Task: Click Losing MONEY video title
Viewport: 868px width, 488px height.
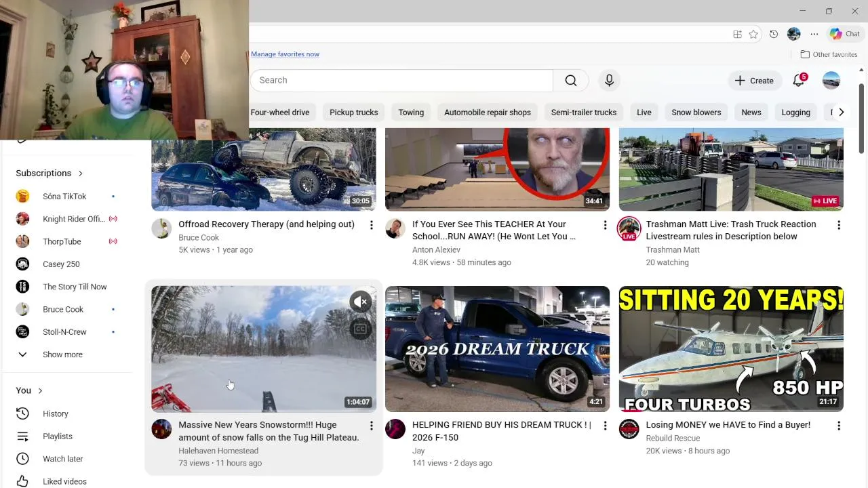Action: 728,425
